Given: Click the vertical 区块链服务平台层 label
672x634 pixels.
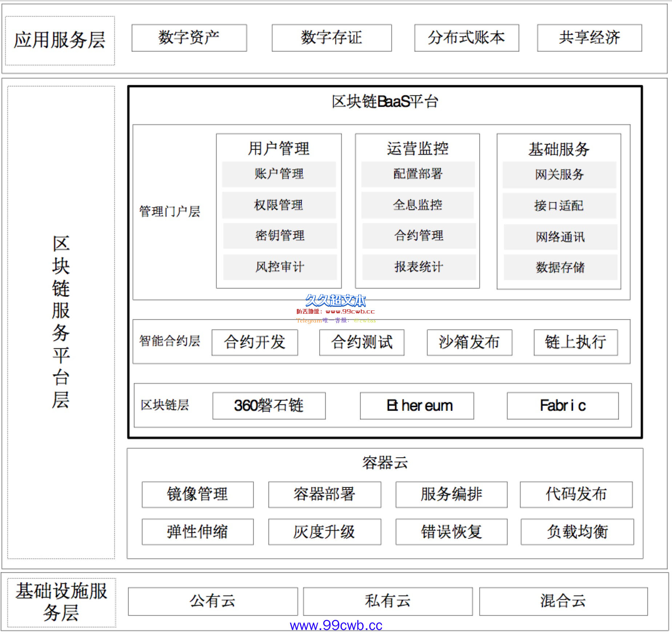Looking at the screenshot, I should [x=61, y=322].
